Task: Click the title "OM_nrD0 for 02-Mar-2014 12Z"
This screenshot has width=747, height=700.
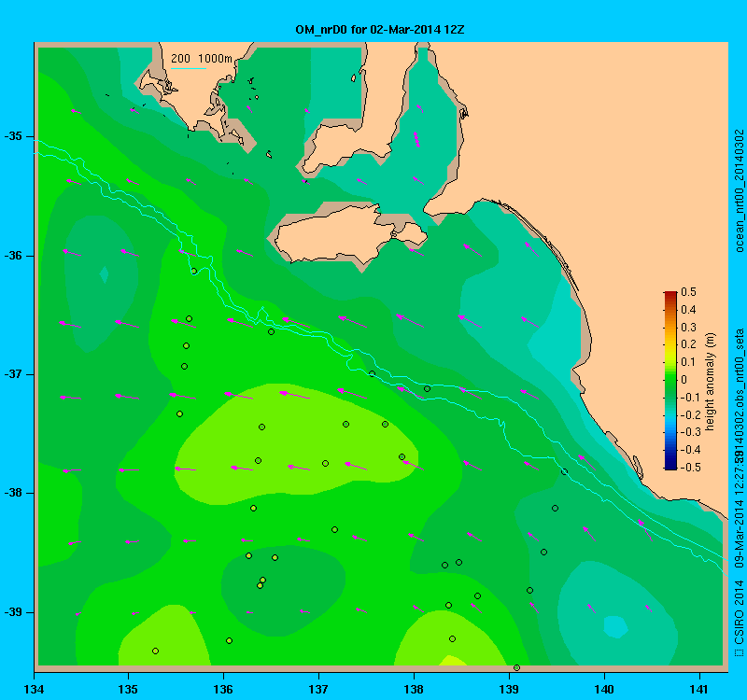Action: [x=380, y=30]
